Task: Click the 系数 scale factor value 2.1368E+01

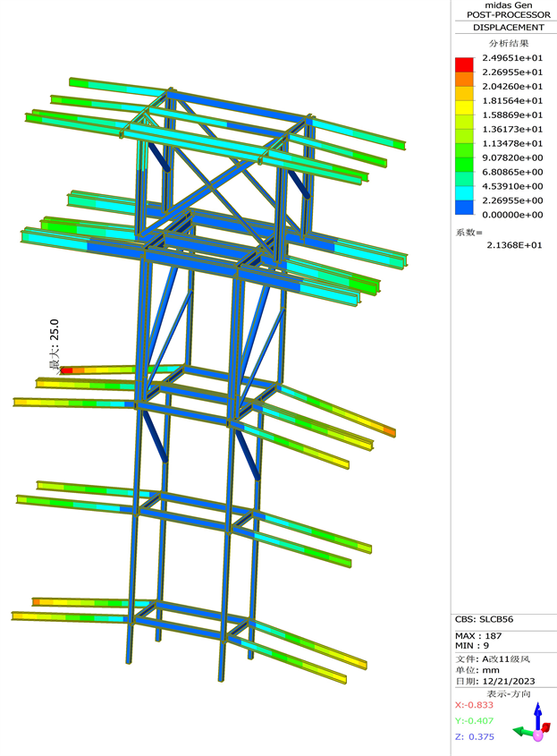Action: [x=512, y=244]
